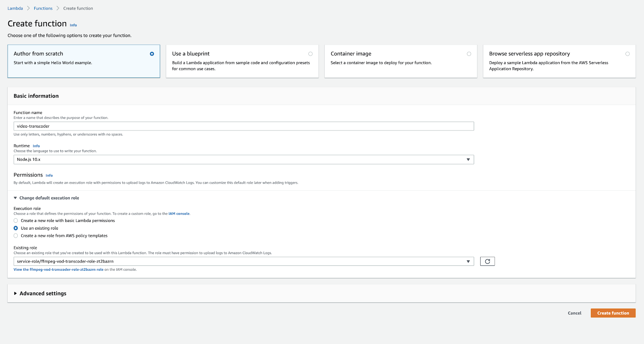Image resolution: width=644 pixels, height=344 pixels.
Task: Click the Browse serverless app repository card title
Action: 529,54
